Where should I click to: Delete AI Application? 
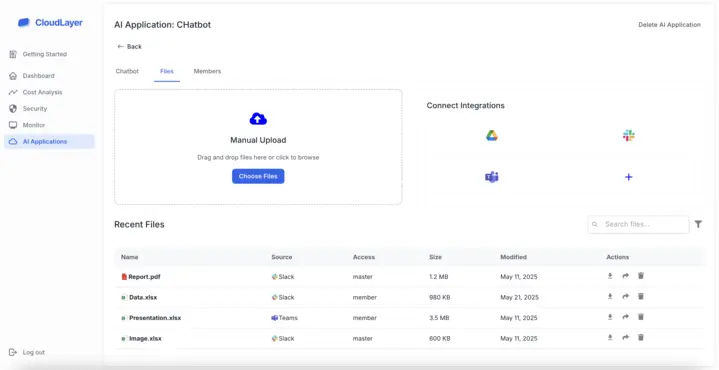click(669, 25)
